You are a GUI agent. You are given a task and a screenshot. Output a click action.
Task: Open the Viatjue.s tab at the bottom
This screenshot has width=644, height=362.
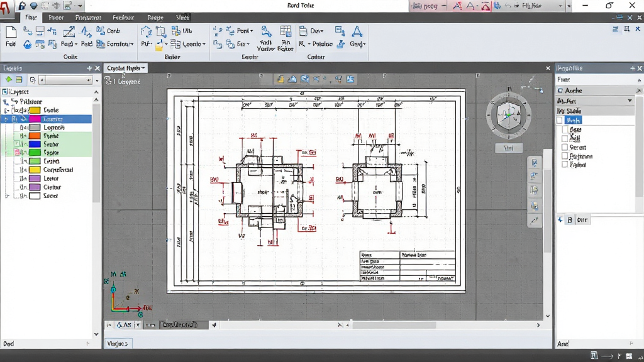[118, 344]
